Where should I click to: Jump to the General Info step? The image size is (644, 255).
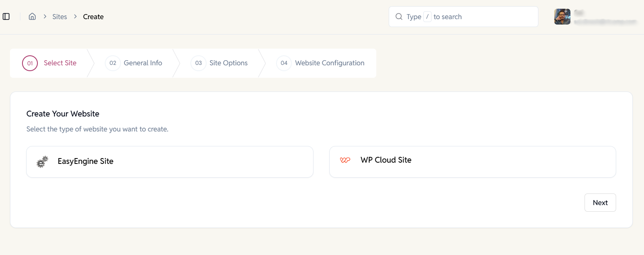click(x=143, y=63)
